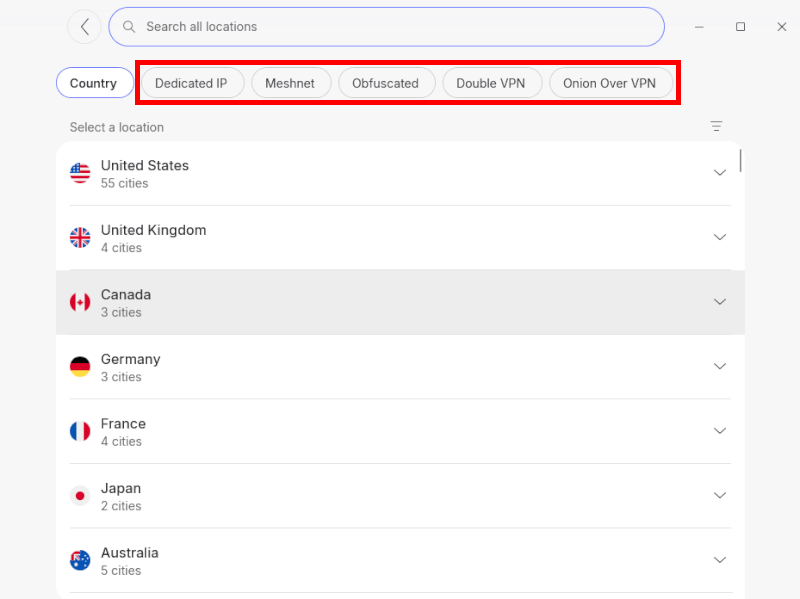
Task: Expand United States cities list
Action: [x=720, y=172]
